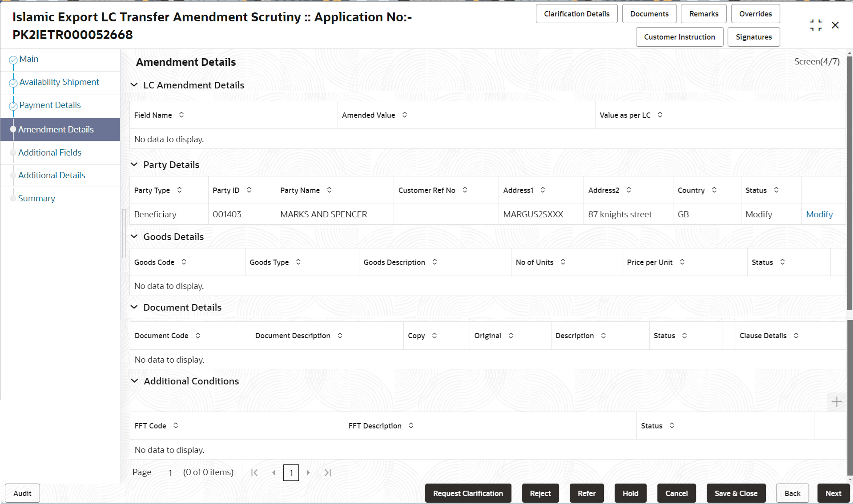This screenshot has height=504, width=853.
Task: Sort the Country column in Party Details
Action: [x=714, y=190]
